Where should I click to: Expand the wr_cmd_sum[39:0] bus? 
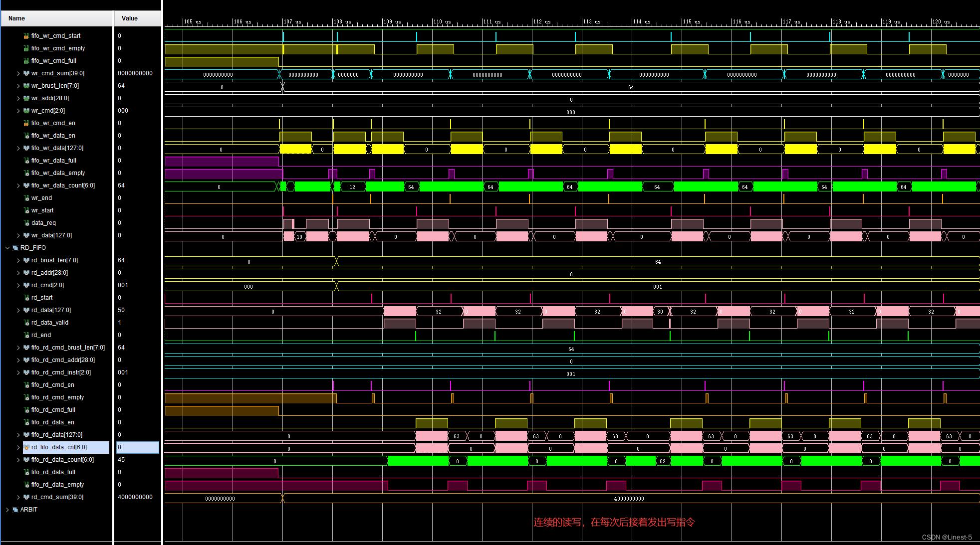(18, 73)
